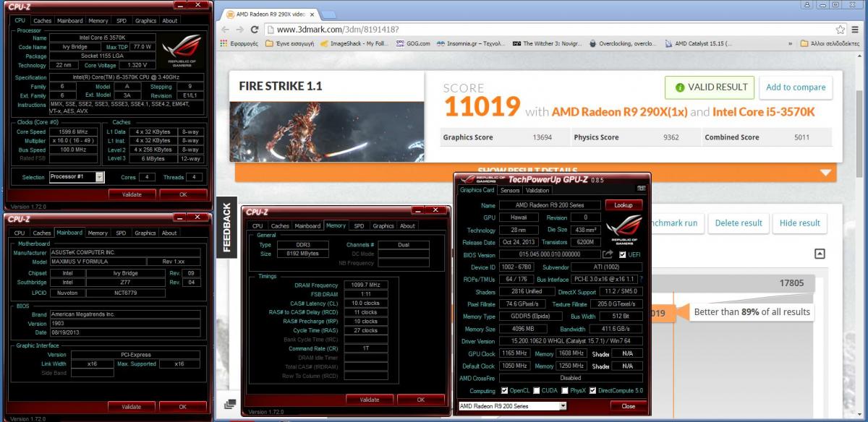Click Chrome reload page icon

click(255, 30)
